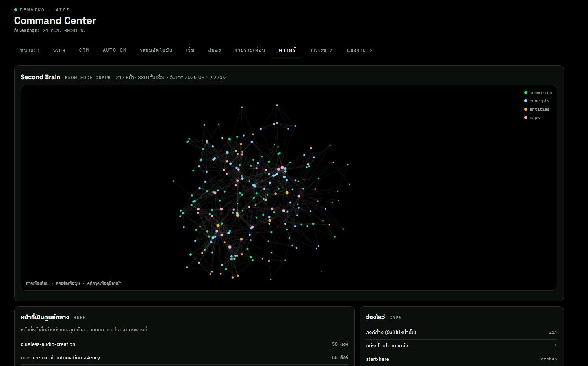This screenshot has width=588, height=366.
Task: Open the สมอง tab
Action: click(x=214, y=50)
